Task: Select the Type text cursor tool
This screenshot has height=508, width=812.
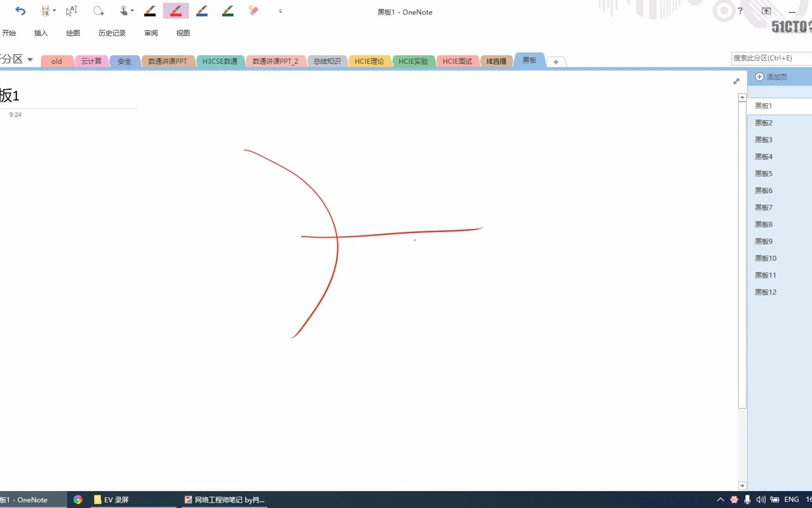Action: 71,11
